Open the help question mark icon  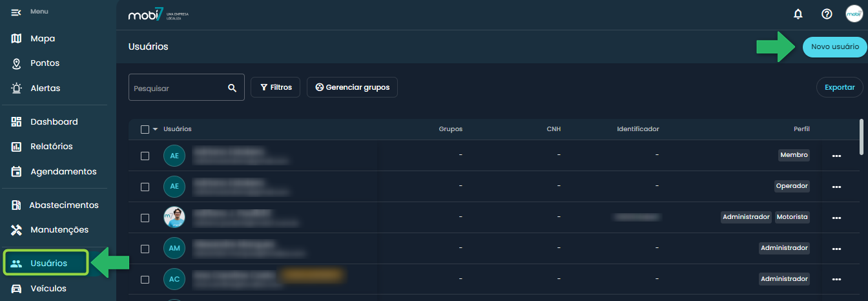(826, 14)
